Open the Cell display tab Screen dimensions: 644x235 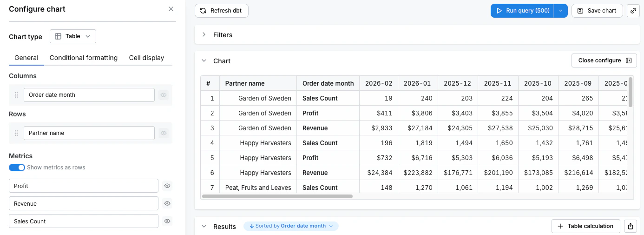(146, 58)
